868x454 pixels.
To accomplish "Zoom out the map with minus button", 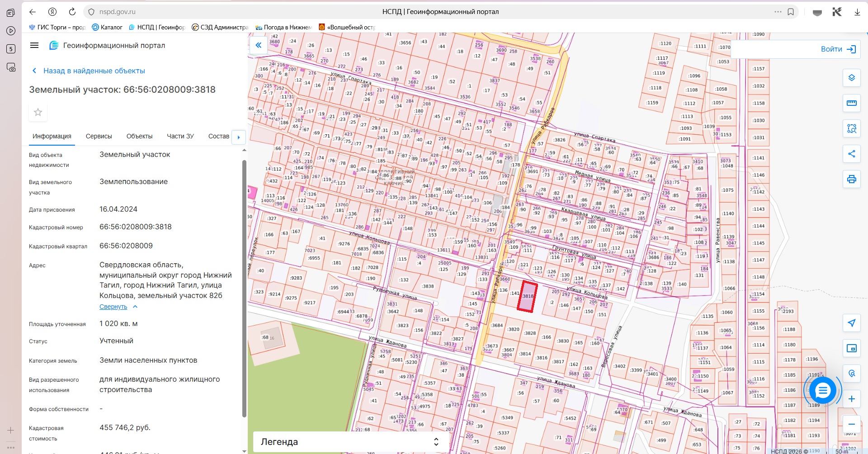I will point(851,424).
